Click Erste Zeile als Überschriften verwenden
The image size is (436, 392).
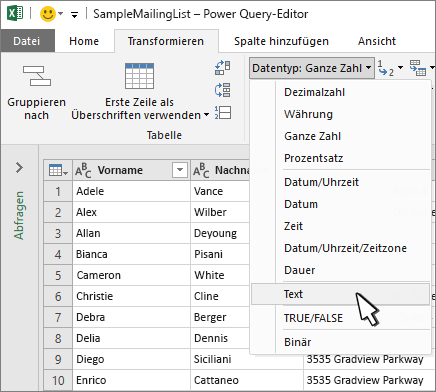(139, 92)
